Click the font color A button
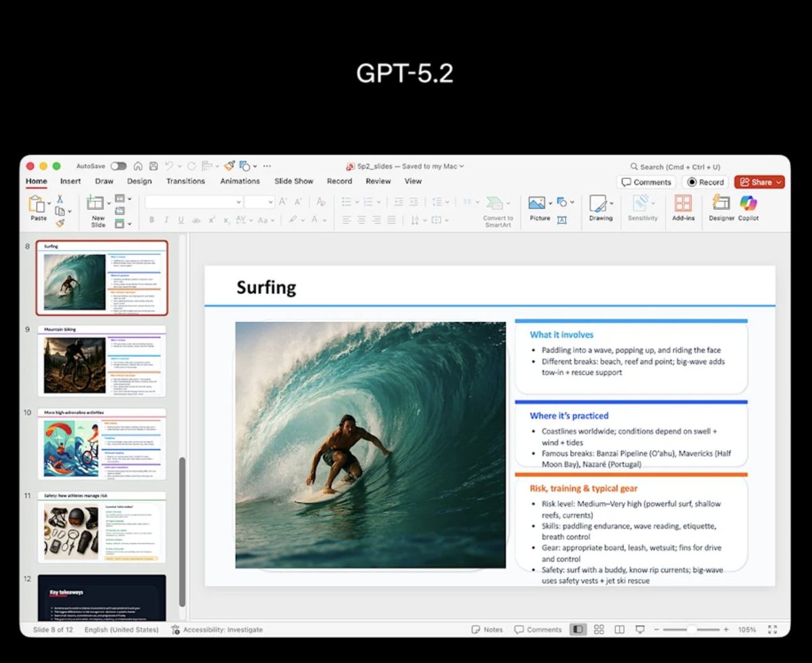Screen dimensions: 812x663 pos(315,220)
